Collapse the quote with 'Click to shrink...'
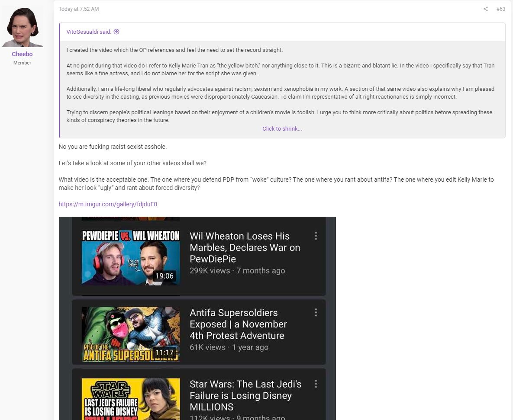 click(282, 129)
